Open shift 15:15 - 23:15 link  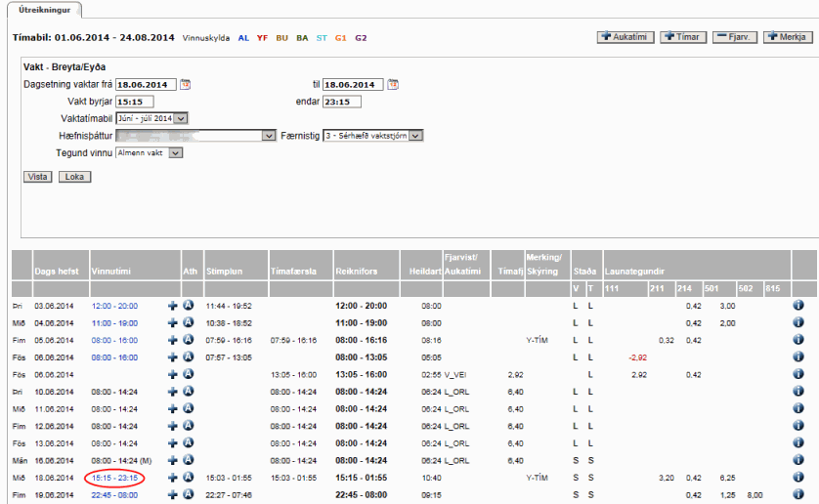pyautogui.click(x=115, y=478)
